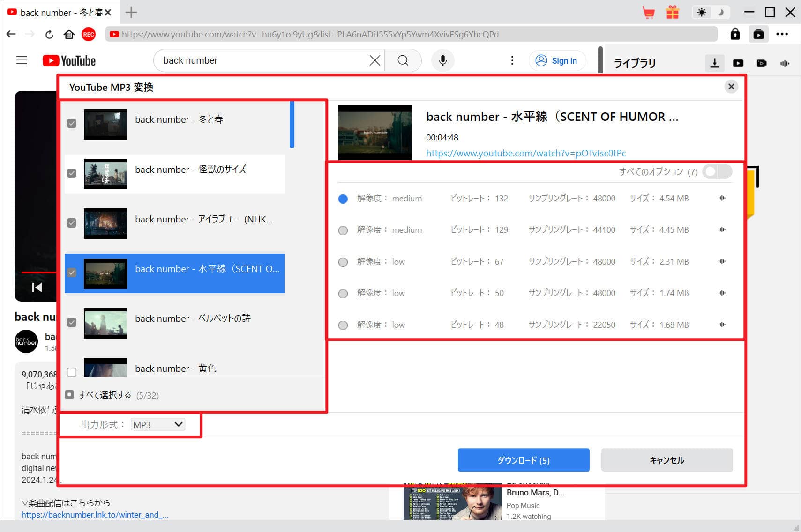
Task: Click the browser home icon
Action: click(x=69, y=34)
